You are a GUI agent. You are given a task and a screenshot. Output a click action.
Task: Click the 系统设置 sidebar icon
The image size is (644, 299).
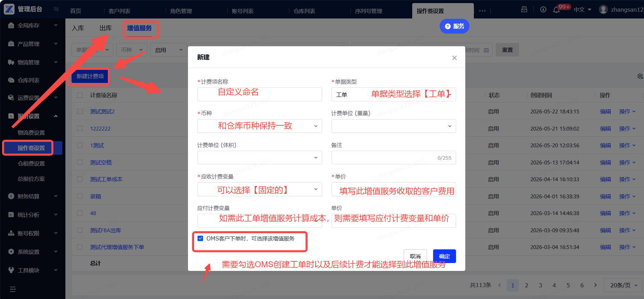tap(11, 252)
